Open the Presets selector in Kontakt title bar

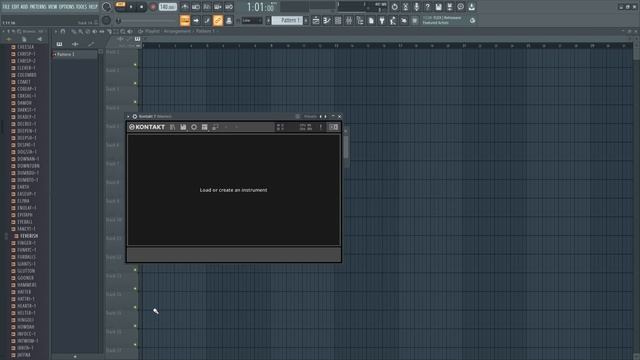point(310,116)
